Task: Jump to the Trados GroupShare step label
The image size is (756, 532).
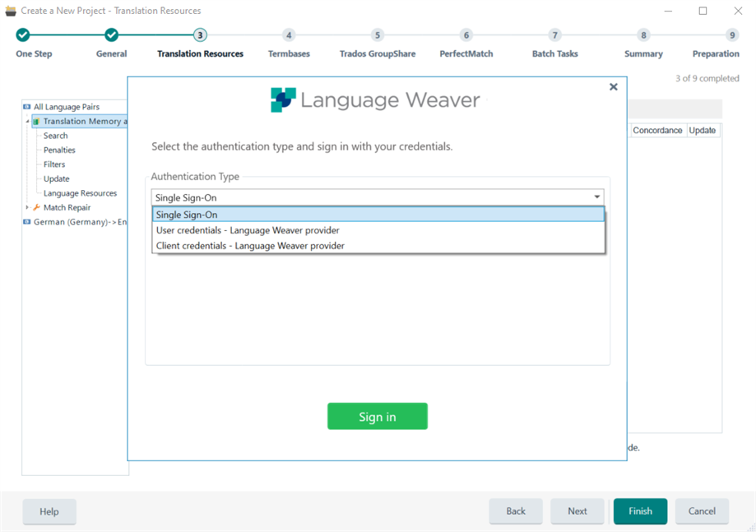Action: 378,54
